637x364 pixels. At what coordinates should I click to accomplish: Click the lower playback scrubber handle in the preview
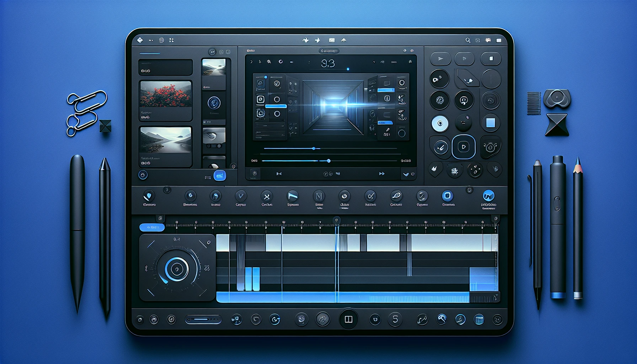(329, 161)
